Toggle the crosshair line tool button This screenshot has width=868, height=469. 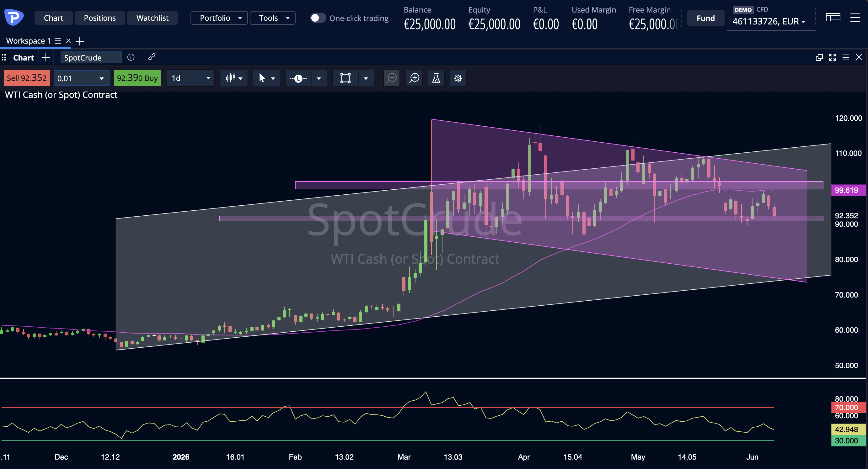coord(298,78)
